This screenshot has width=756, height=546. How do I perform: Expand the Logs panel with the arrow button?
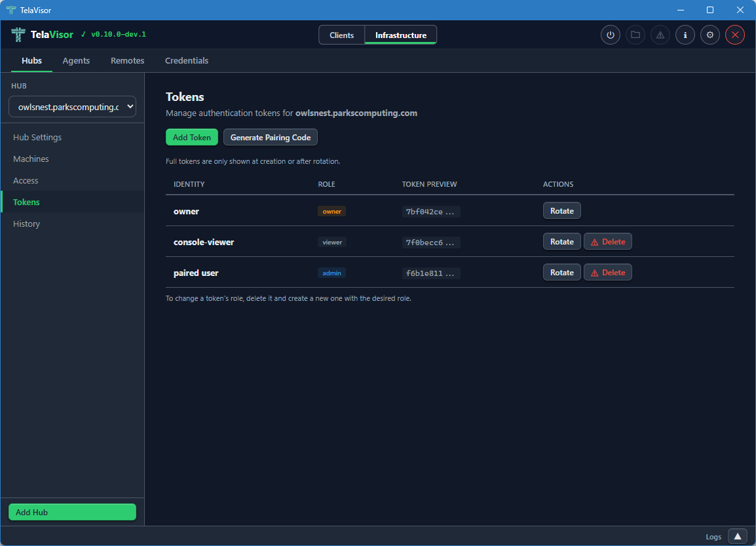tap(737, 536)
